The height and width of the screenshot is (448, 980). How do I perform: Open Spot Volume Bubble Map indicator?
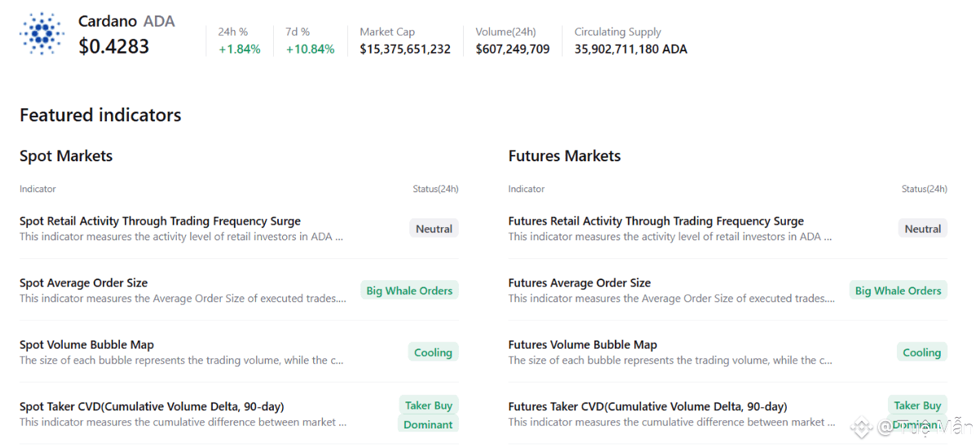[86, 345]
